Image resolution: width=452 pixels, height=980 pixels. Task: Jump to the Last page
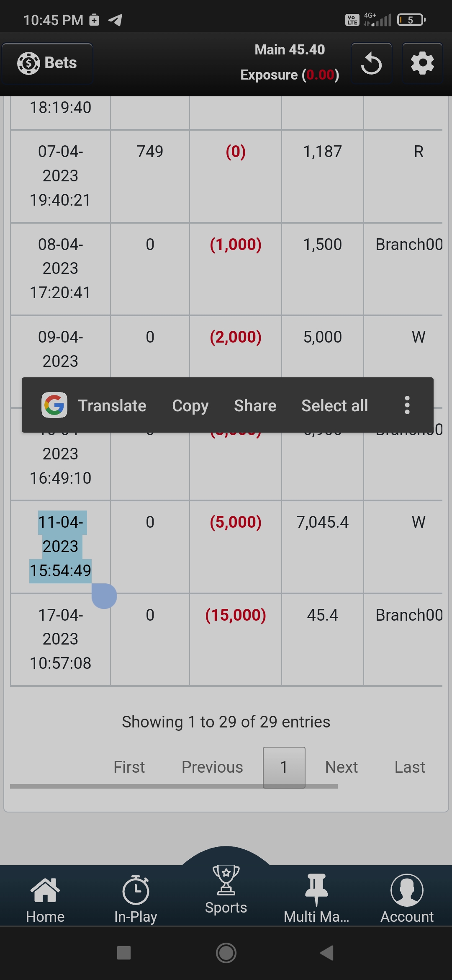pos(409,767)
